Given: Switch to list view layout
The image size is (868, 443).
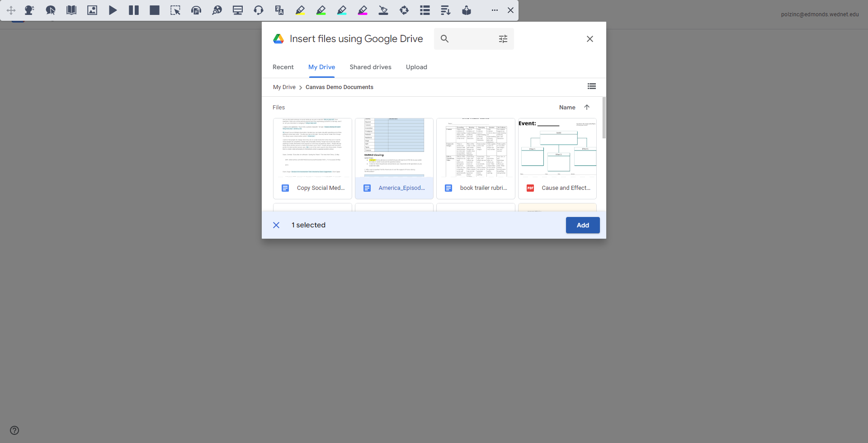Looking at the screenshot, I should [x=592, y=86].
